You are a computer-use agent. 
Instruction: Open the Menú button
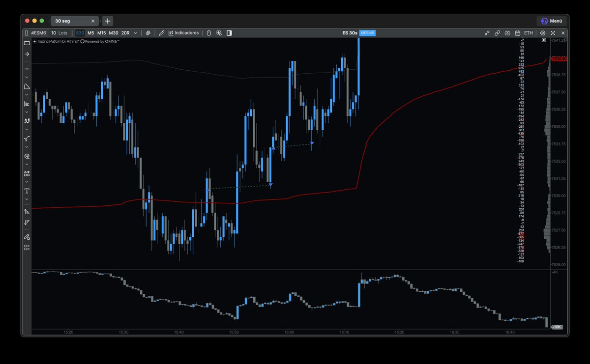click(551, 21)
